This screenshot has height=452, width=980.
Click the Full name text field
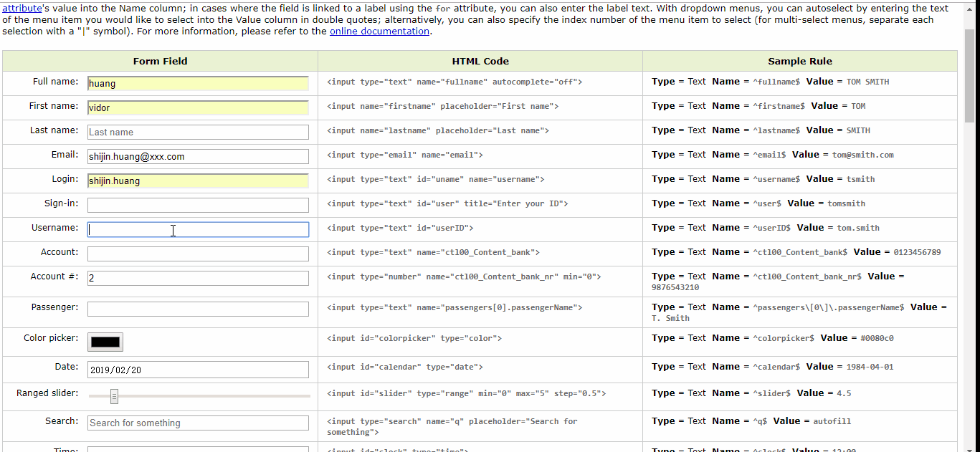[198, 83]
